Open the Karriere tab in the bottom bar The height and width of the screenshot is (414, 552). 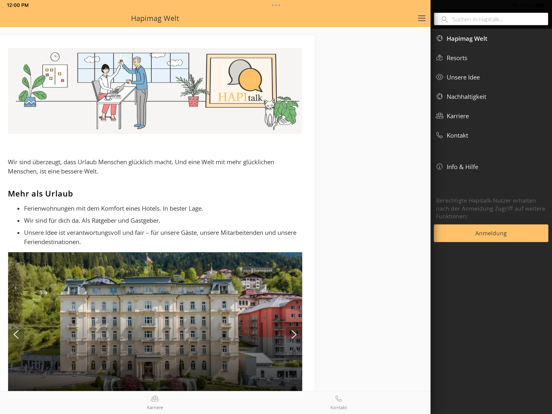(155, 402)
